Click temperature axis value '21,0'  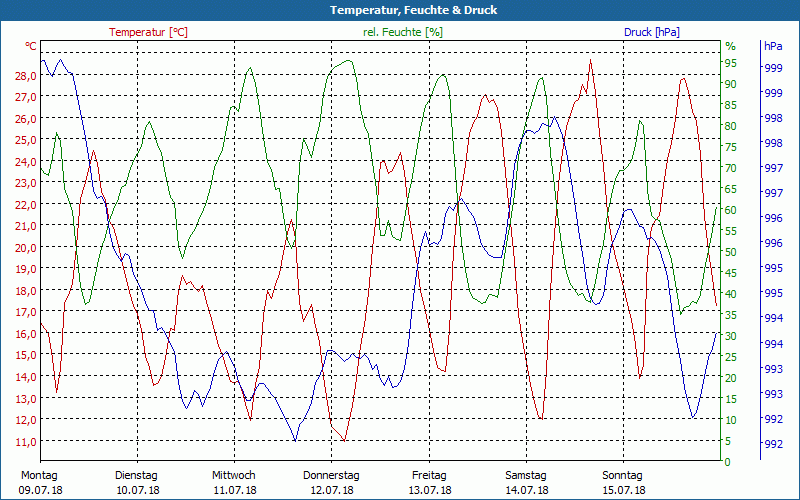27,226
